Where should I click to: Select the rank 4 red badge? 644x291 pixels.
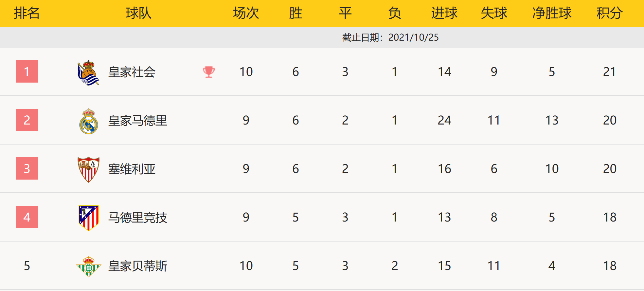27,217
